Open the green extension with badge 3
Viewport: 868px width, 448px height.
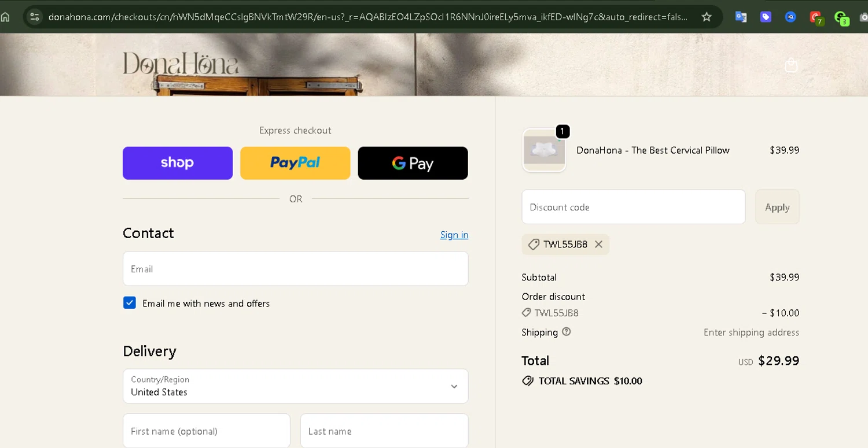(x=842, y=18)
